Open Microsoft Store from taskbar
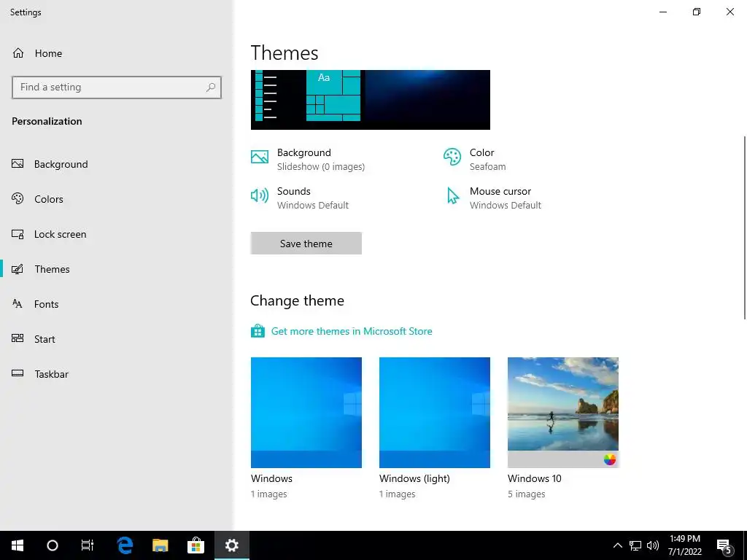This screenshot has width=747, height=560. 196,545
